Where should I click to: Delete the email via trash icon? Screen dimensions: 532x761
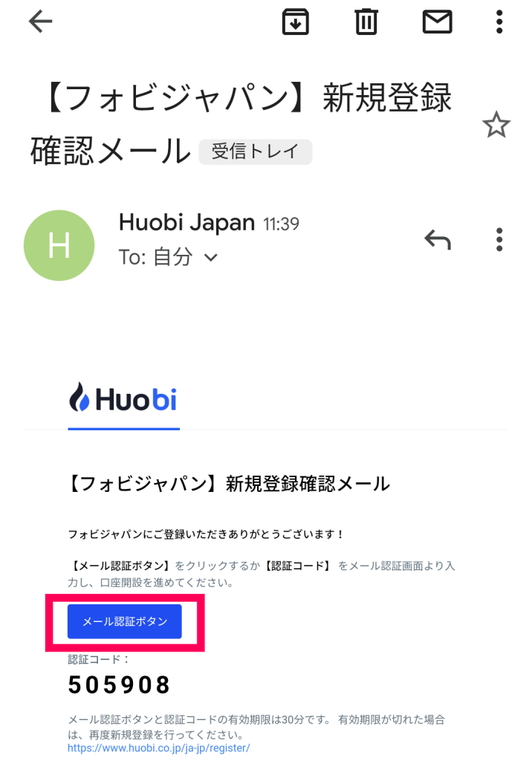pyautogui.click(x=366, y=22)
